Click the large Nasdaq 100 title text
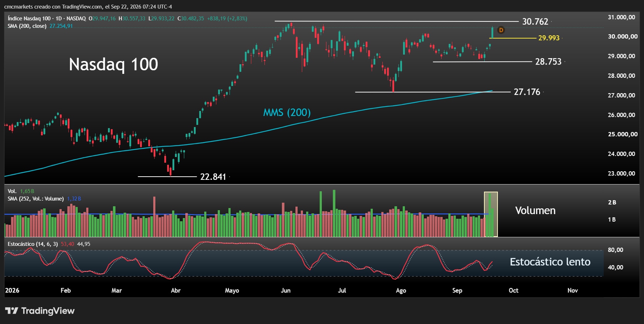The image size is (644, 324). [113, 64]
